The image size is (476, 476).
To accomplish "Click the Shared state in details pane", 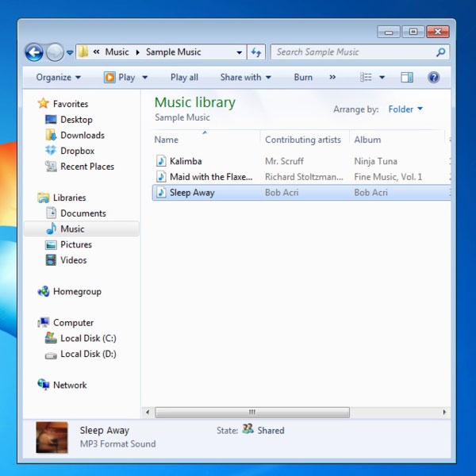I will (271, 431).
